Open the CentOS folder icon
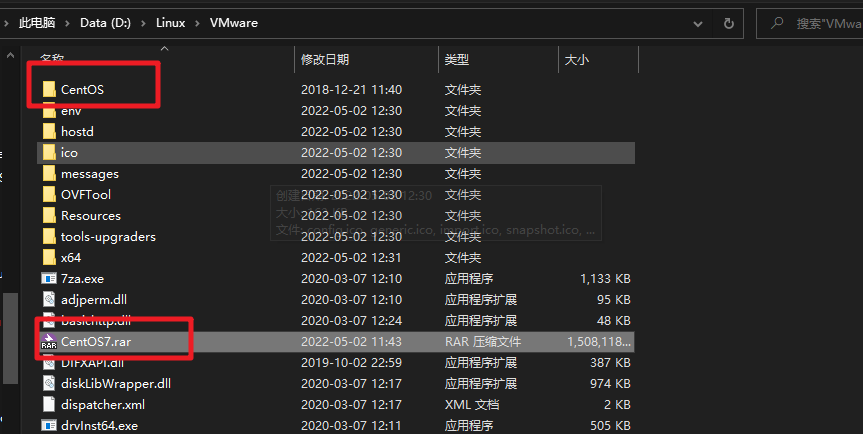Screen dimensions: 863x434 49,89
